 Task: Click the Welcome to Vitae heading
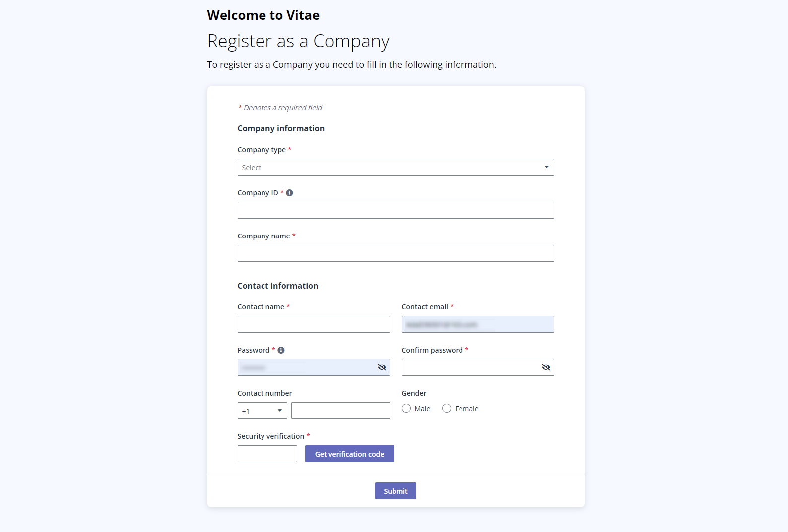263,15
